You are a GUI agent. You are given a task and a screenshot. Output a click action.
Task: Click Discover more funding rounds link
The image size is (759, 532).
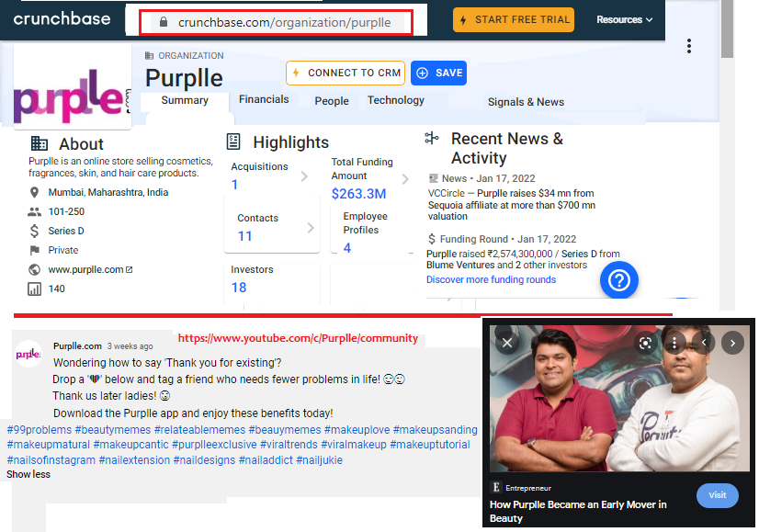click(491, 280)
